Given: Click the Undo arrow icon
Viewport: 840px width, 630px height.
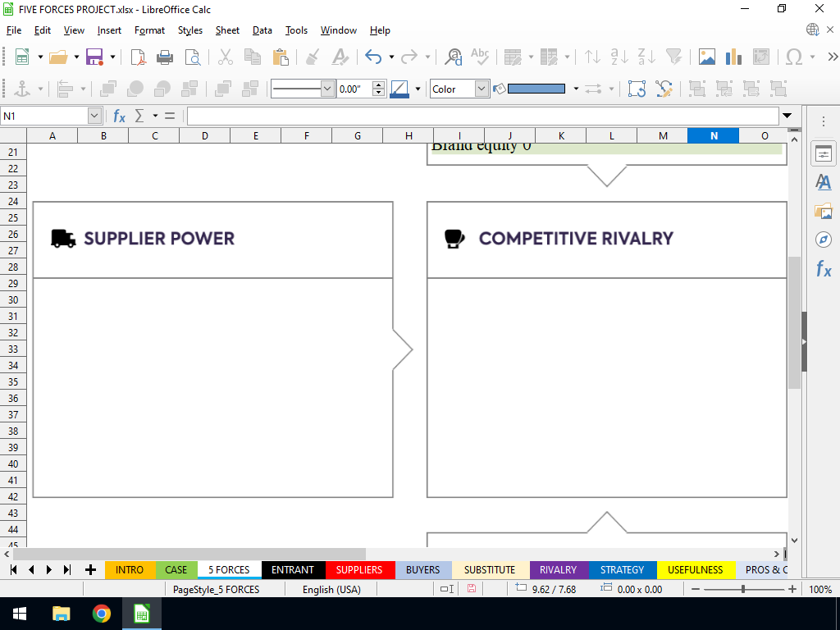Looking at the screenshot, I should pyautogui.click(x=373, y=57).
